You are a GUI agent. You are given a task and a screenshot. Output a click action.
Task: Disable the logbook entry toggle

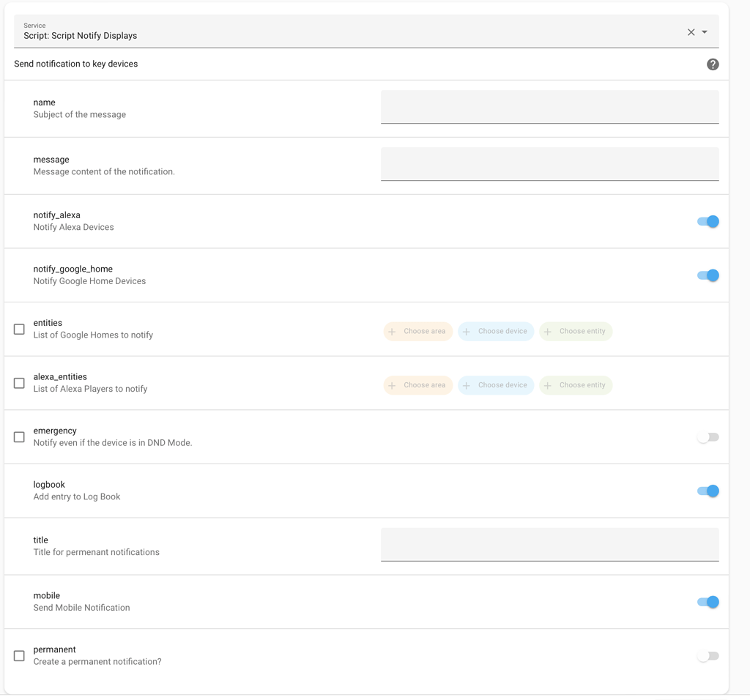tap(707, 491)
